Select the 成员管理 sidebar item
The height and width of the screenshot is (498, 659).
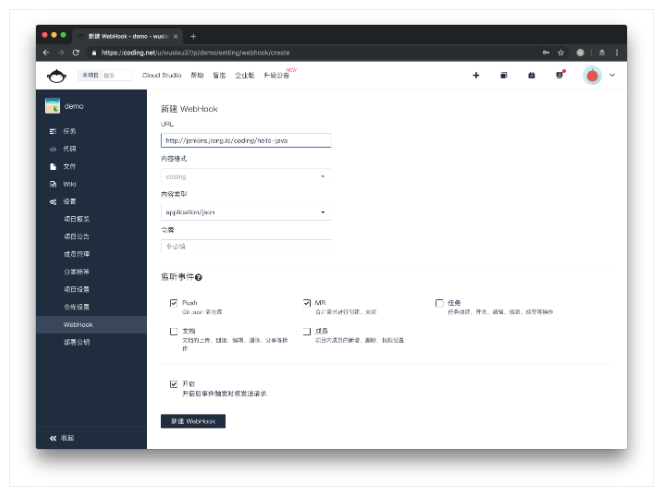click(x=92, y=254)
